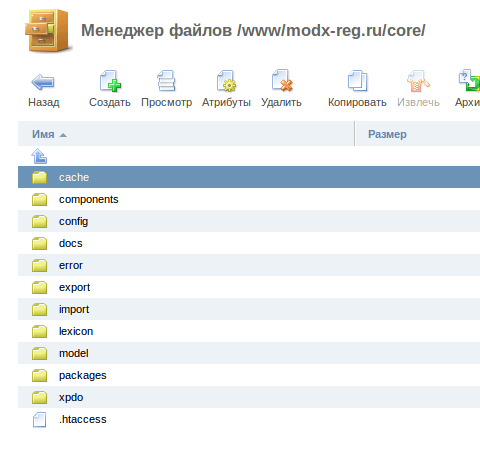Select the config folder name

pyautogui.click(x=73, y=221)
